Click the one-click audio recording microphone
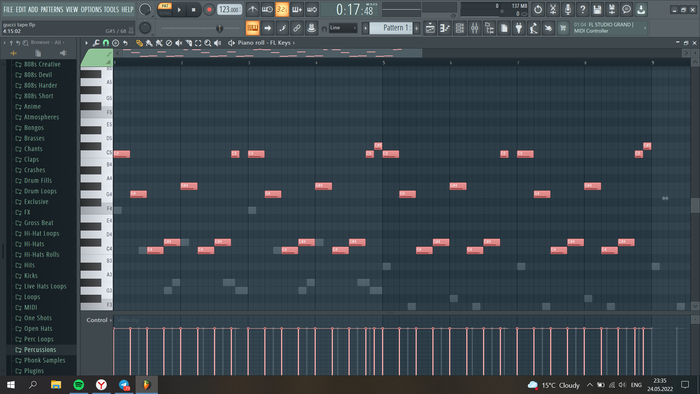 click(x=567, y=9)
